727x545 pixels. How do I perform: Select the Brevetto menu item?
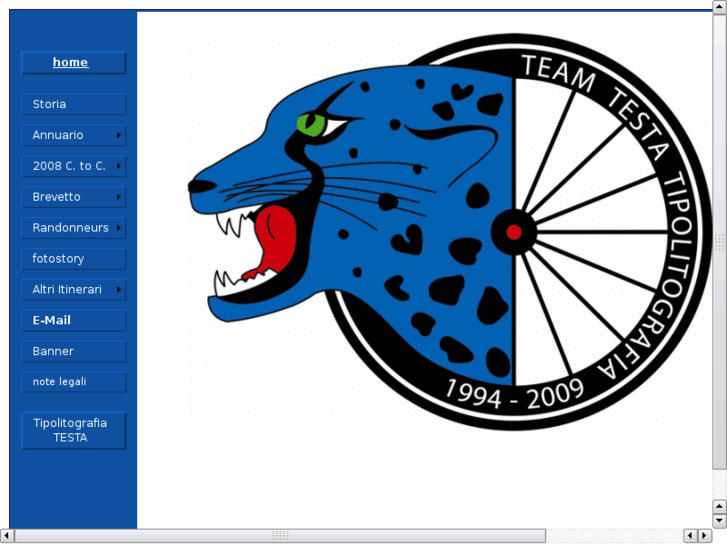(x=73, y=197)
